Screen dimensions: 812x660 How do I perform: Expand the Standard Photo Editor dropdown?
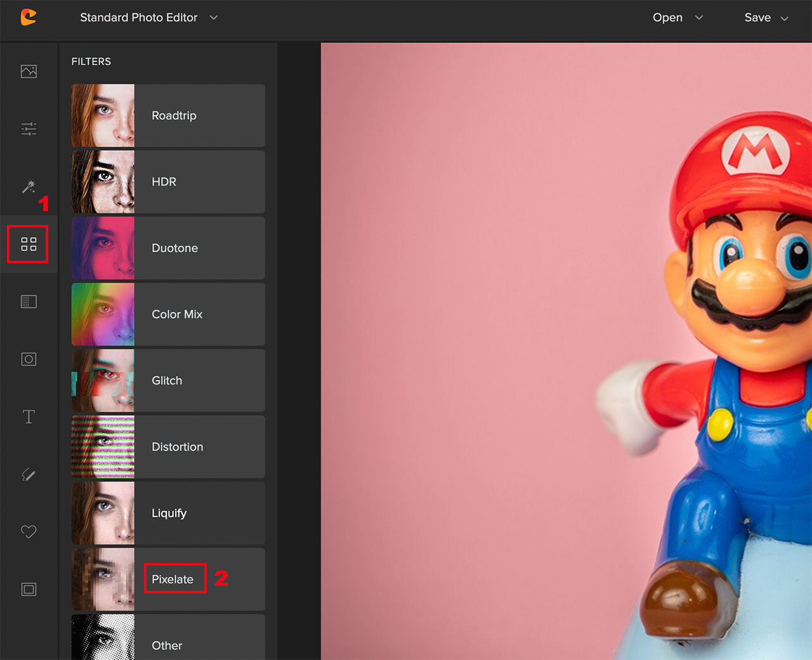pos(213,18)
